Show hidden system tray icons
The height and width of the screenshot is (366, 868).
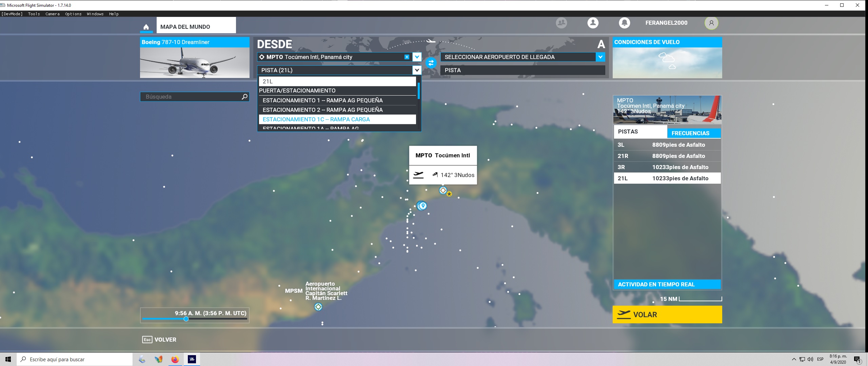[x=794, y=359]
